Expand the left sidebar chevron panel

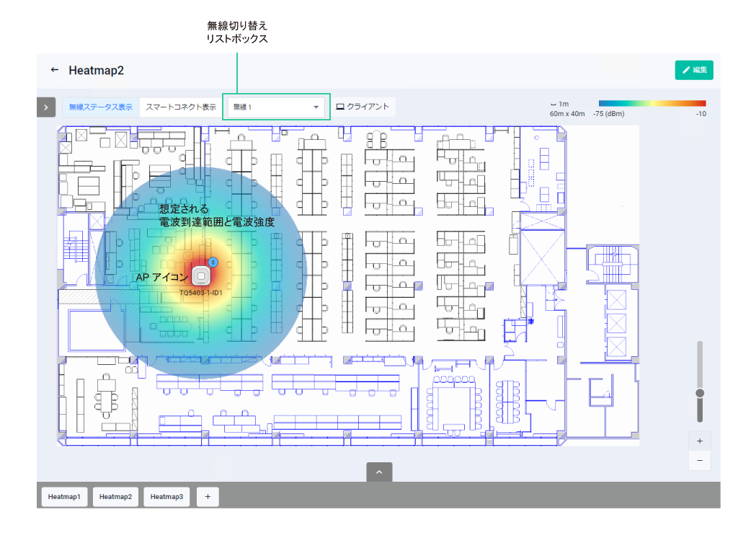click(x=46, y=107)
